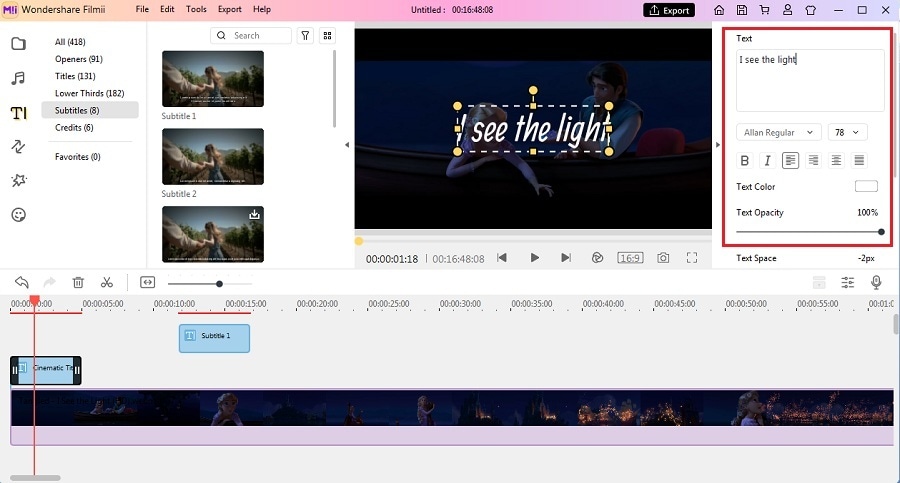Change the 16:9 aspect ratio
The image size is (900, 483).
coord(630,258)
